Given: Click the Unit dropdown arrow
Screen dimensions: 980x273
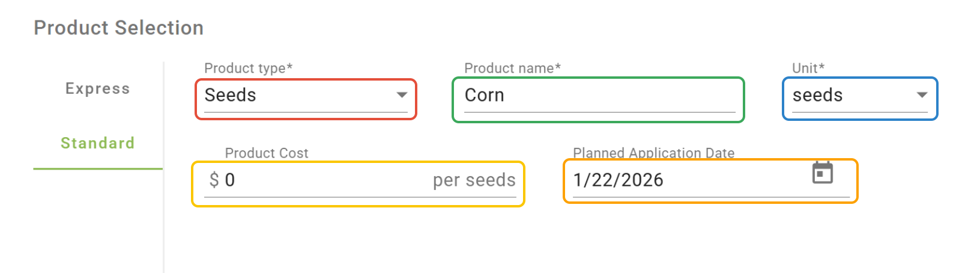Looking at the screenshot, I should (x=922, y=95).
